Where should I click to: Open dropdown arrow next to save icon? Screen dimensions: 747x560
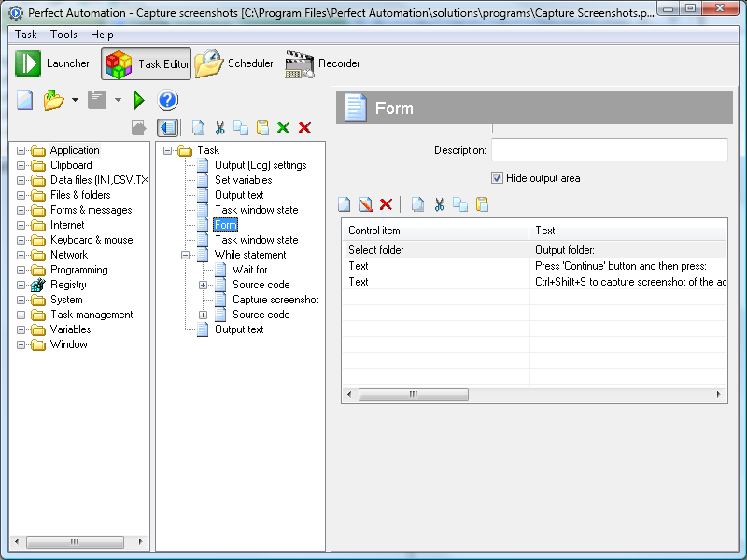(x=118, y=100)
